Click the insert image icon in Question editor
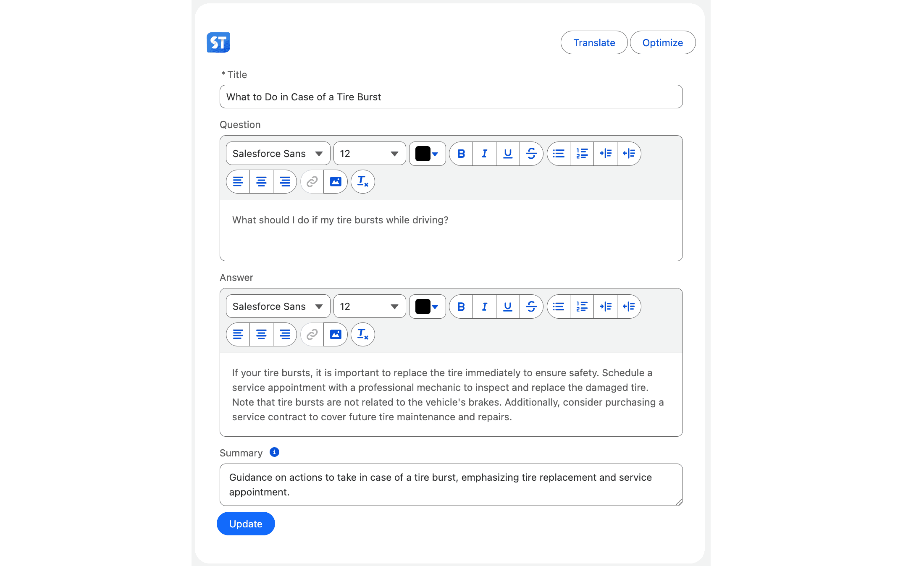Screen dimensions: 924x566 (336, 182)
